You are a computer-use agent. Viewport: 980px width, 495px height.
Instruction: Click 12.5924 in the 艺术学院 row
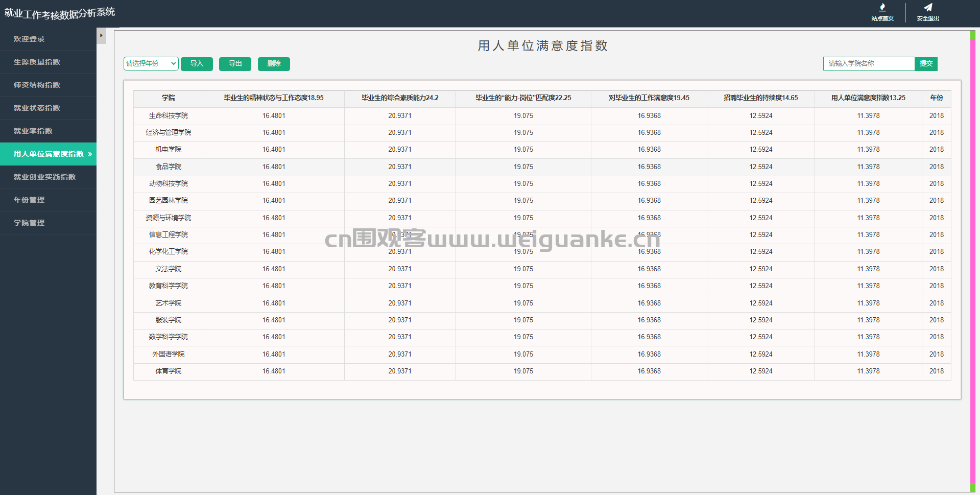pyautogui.click(x=761, y=303)
